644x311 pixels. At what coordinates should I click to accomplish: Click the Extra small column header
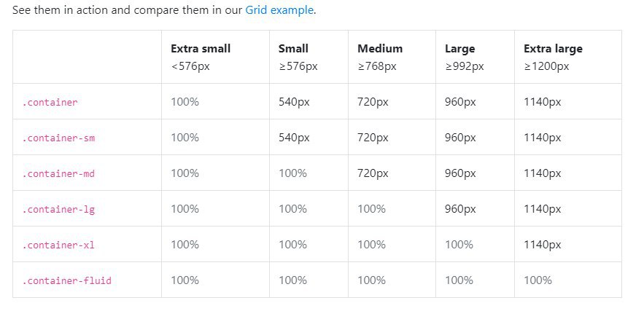click(x=201, y=49)
